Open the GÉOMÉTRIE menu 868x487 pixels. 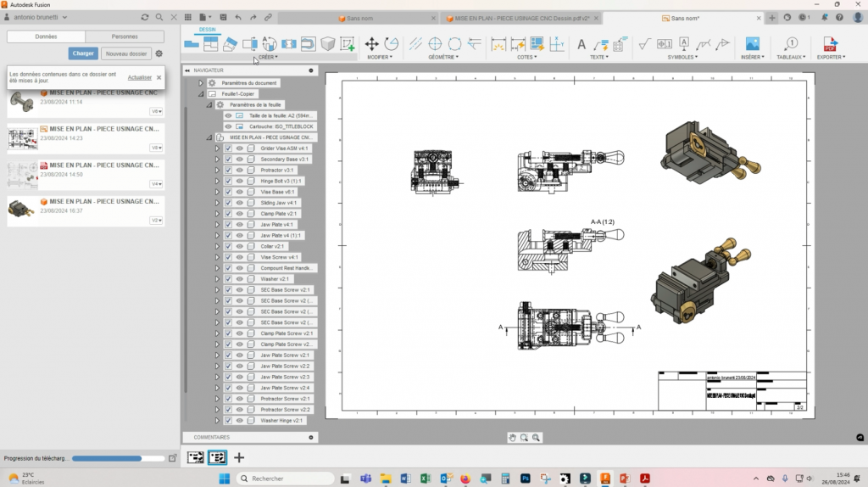[443, 57]
